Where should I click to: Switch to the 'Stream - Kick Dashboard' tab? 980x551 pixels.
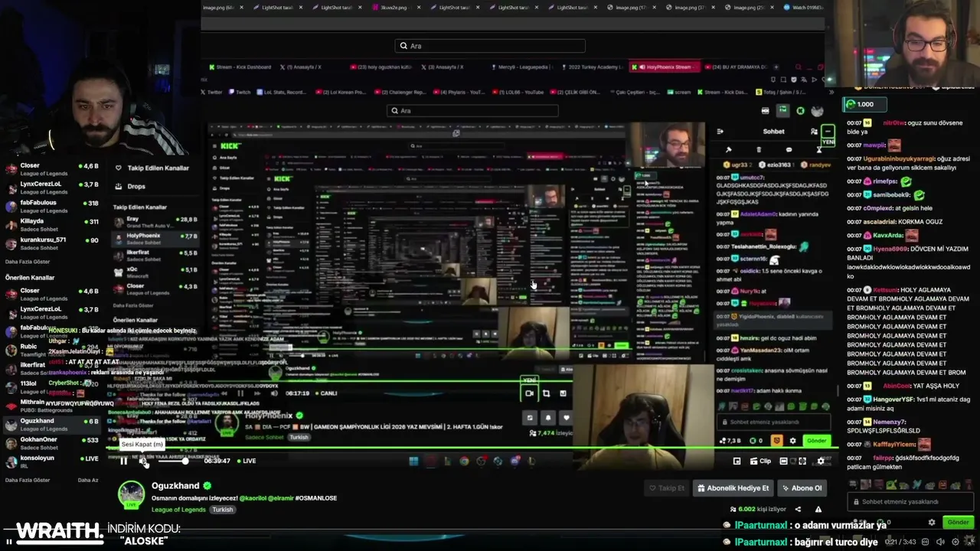click(x=239, y=67)
